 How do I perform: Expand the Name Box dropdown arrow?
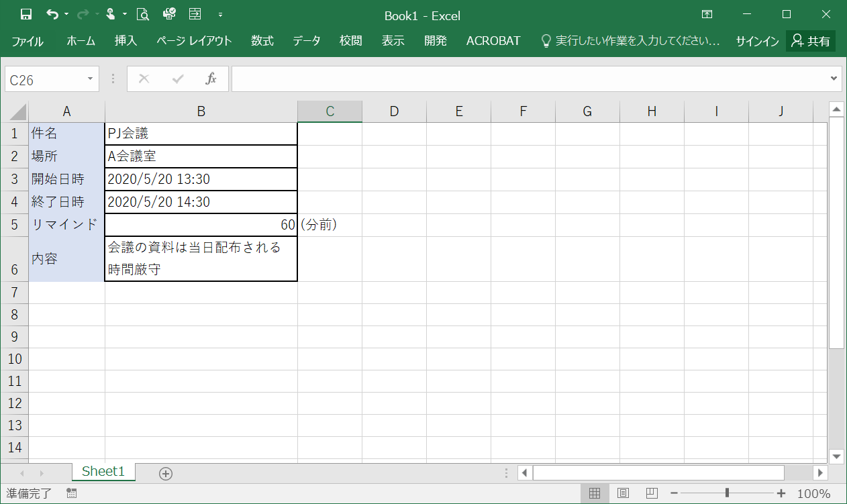pyautogui.click(x=91, y=80)
